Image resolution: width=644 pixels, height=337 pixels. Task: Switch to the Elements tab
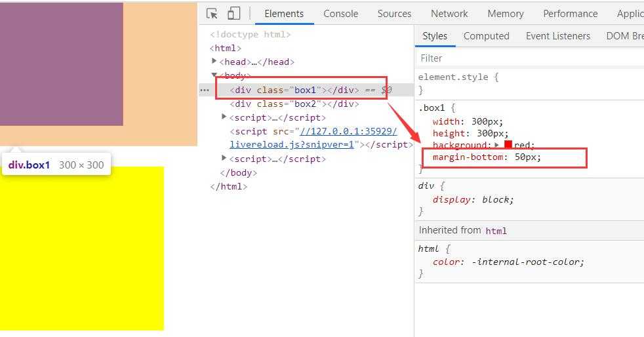284,14
